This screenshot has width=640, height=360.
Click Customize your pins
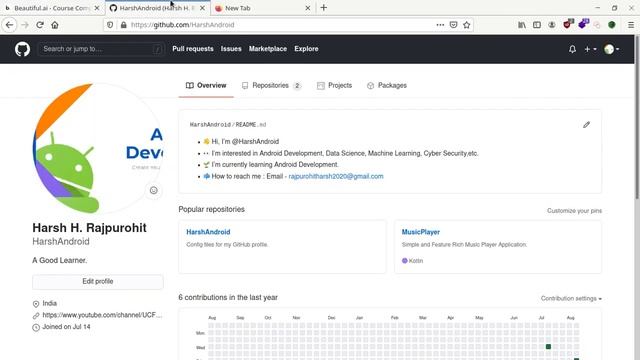tap(574, 211)
